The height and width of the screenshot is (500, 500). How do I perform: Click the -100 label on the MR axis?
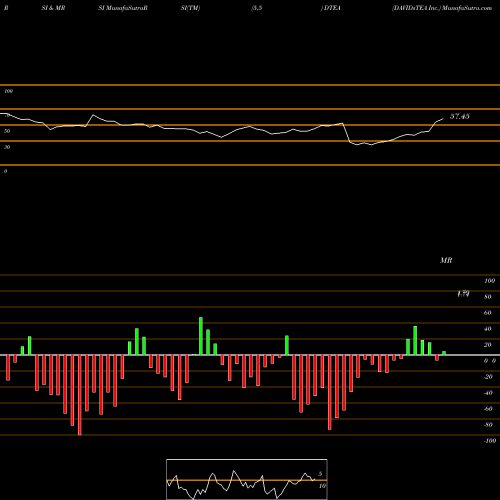[x=489, y=441]
